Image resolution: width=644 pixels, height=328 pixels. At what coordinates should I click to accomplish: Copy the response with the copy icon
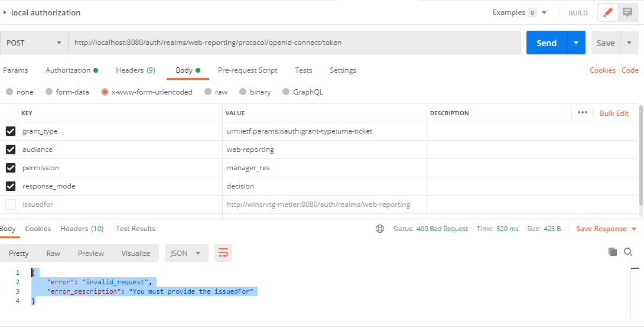[612, 252]
